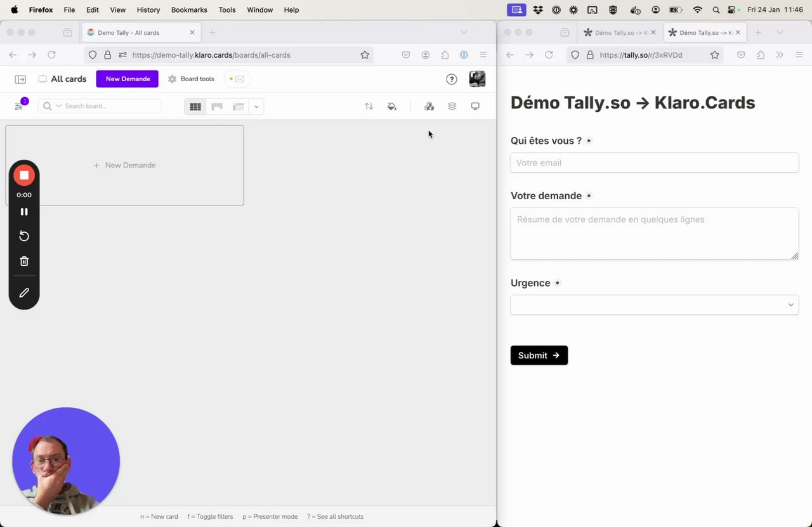Open the Urgence dropdown

tap(654, 305)
